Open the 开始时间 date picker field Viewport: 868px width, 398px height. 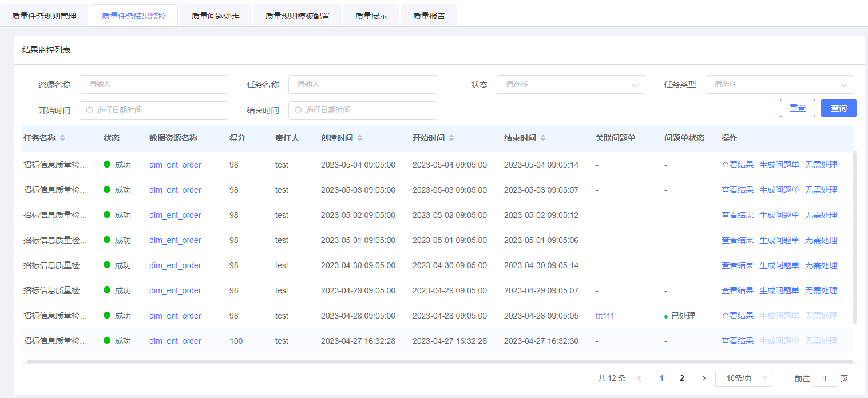[x=154, y=110]
